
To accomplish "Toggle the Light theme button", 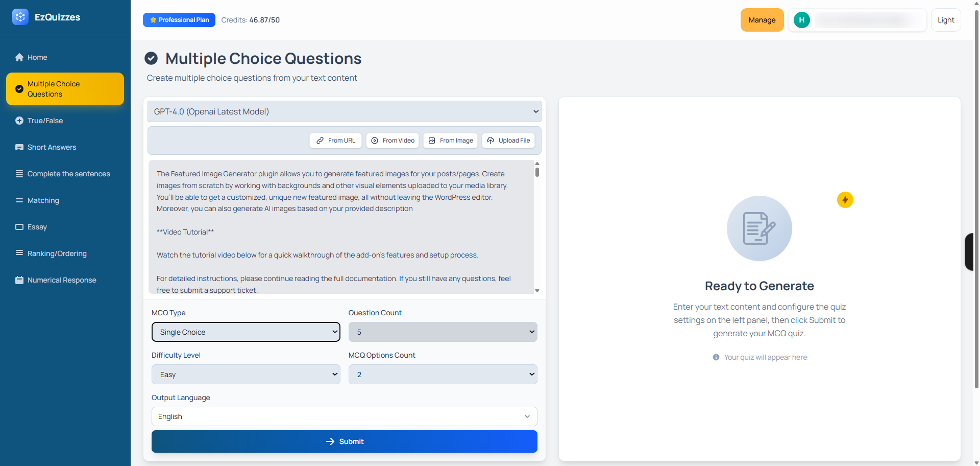I will pyautogui.click(x=945, y=20).
